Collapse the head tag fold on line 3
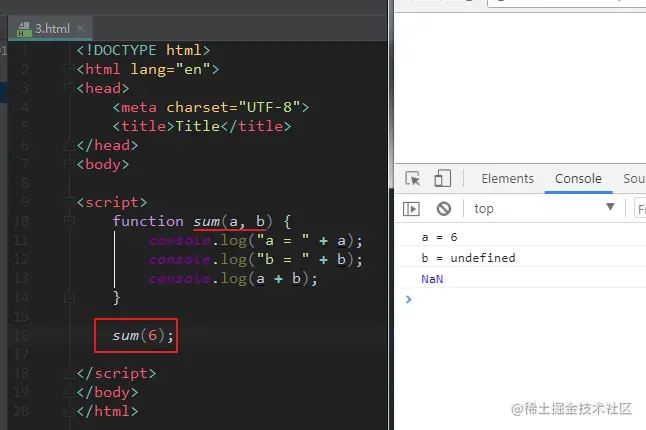Viewport: 646px width, 430px height. [69, 88]
